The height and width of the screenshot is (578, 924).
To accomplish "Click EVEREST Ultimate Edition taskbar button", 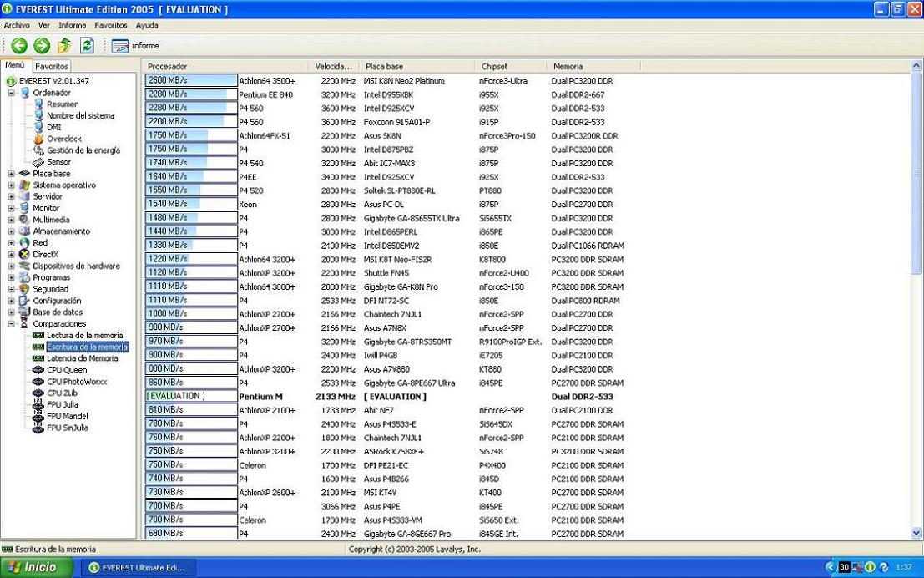I will (x=139, y=567).
